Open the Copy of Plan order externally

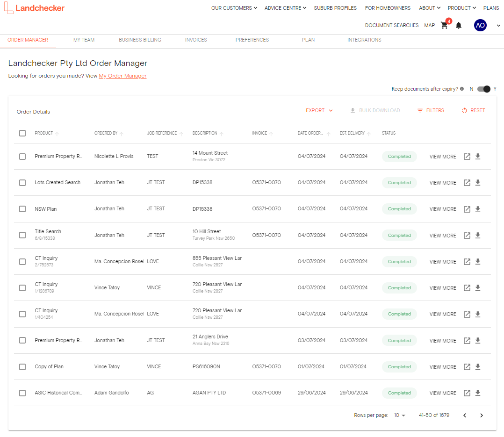pyautogui.click(x=467, y=366)
